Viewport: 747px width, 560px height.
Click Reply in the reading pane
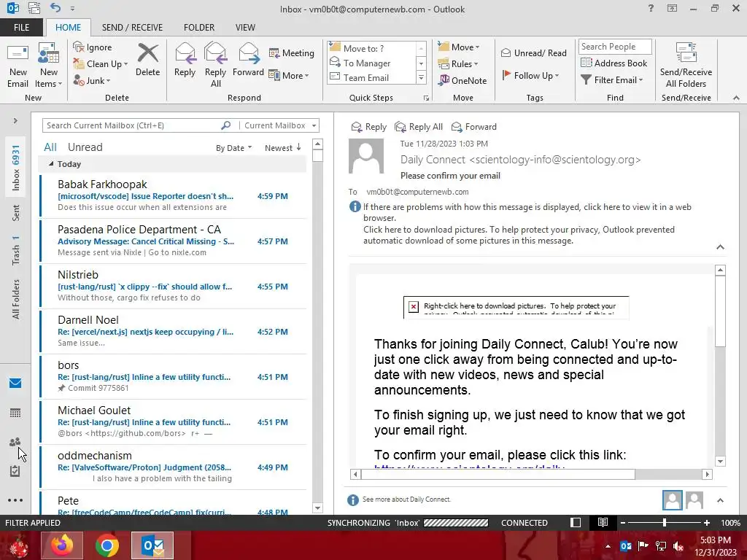coord(368,127)
